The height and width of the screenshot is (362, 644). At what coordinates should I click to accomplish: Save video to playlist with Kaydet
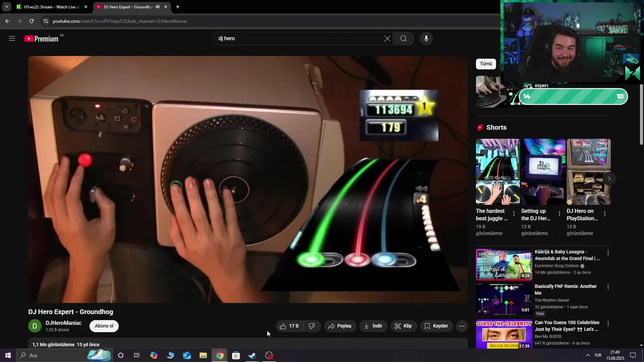pyautogui.click(x=436, y=326)
